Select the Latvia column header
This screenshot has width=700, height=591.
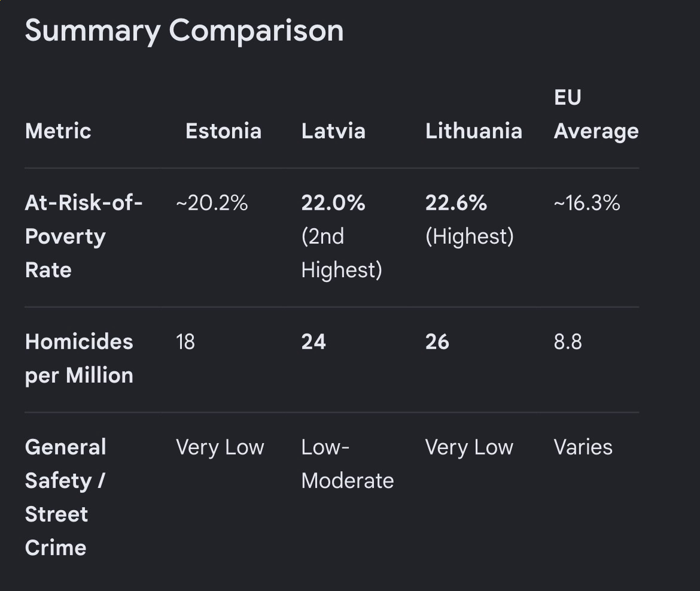pos(333,131)
